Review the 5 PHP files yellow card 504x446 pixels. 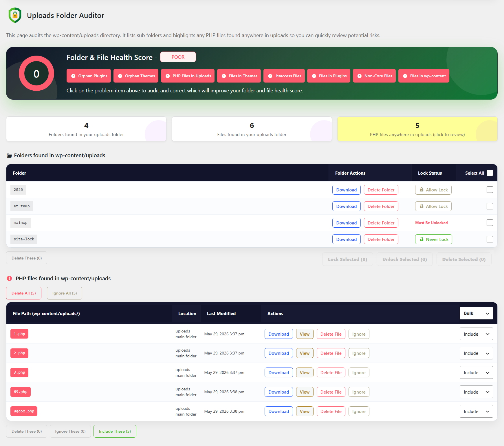417,129
